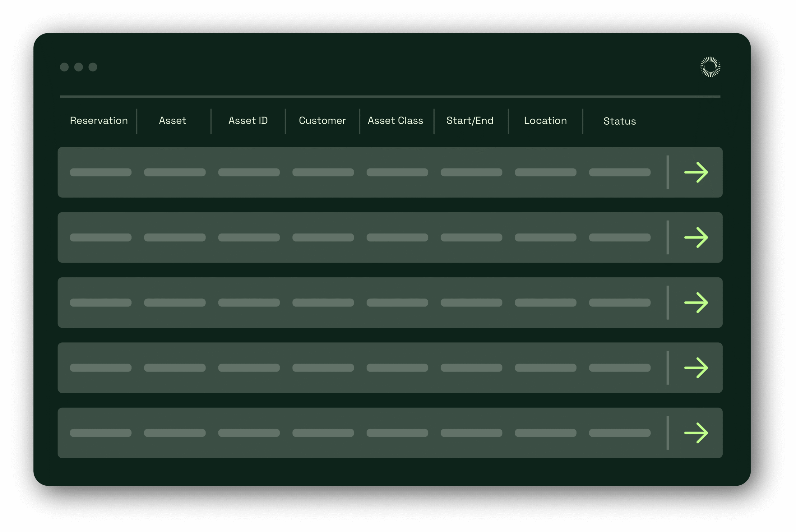796x532 pixels.
Task: Open the fifth row via its arrow
Action: (696, 433)
